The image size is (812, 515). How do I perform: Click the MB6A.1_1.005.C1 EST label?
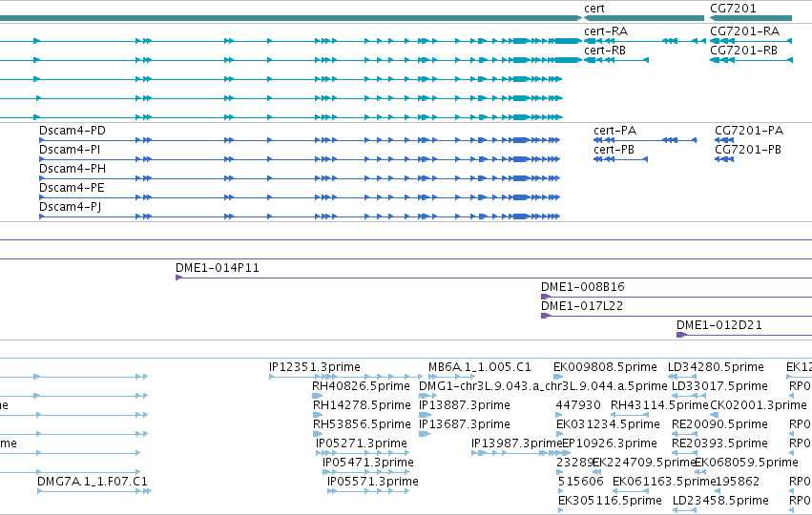click(480, 367)
